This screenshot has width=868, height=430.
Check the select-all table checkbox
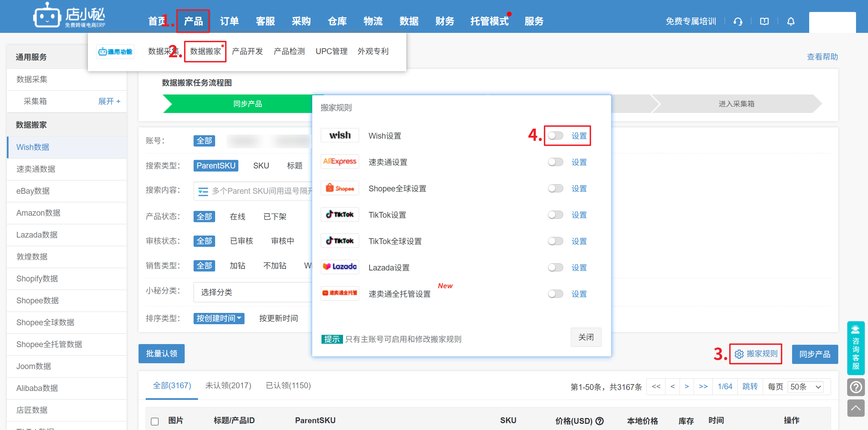pyautogui.click(x=155, y=421)
